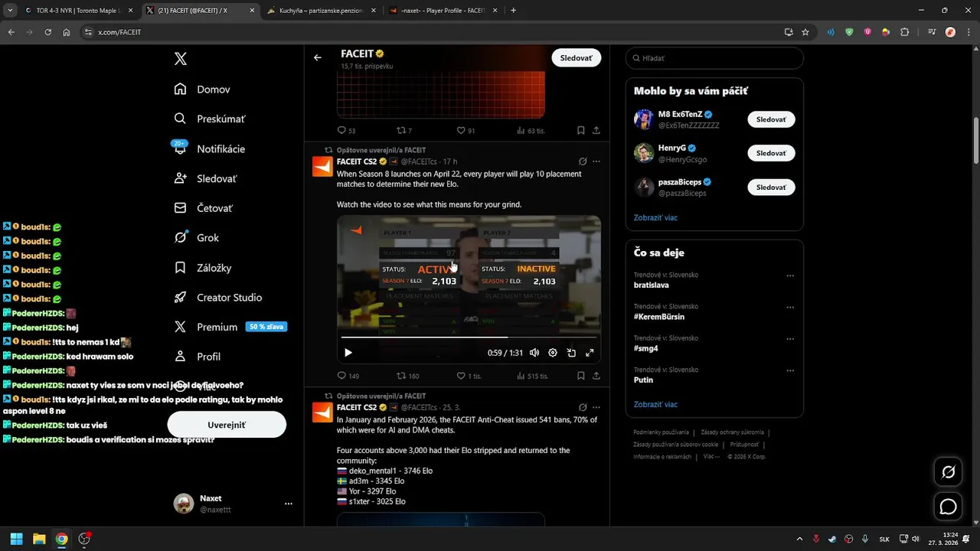Share the placement matches post
Viewport: 980px width, 551px height.
pos(596,376)
